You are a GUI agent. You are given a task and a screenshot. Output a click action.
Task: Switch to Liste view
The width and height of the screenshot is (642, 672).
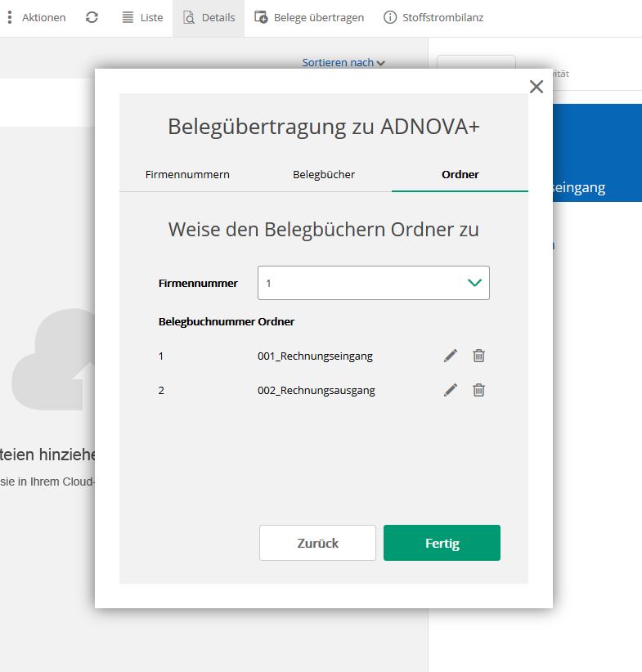[143, 17]
